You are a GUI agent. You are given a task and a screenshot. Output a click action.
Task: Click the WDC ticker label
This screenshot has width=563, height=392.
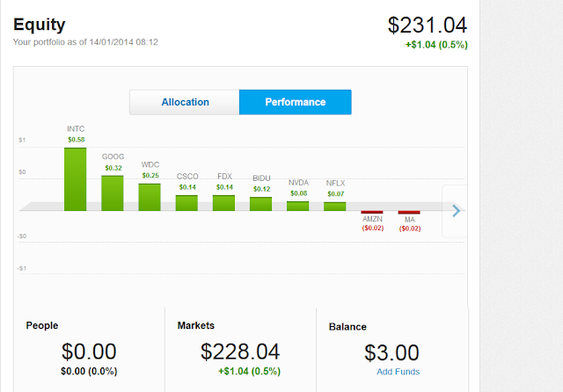[150, 164]
